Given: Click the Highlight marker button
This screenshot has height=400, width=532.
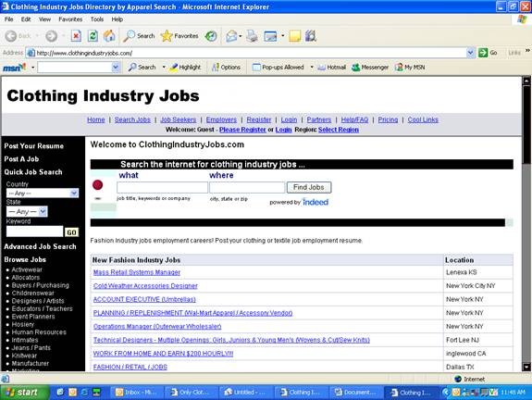Looking at the screenshot, I should coord(185,68).
